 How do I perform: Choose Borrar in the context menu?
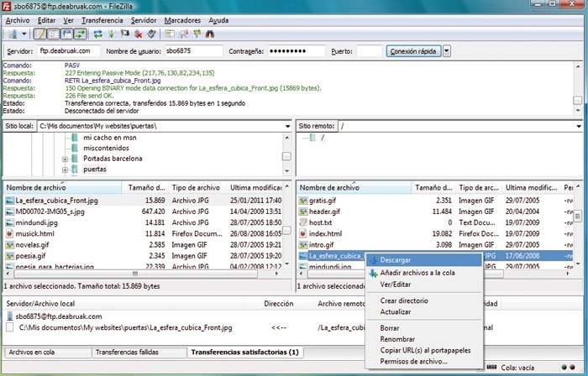pyautogui.click(x=424, y=327)
